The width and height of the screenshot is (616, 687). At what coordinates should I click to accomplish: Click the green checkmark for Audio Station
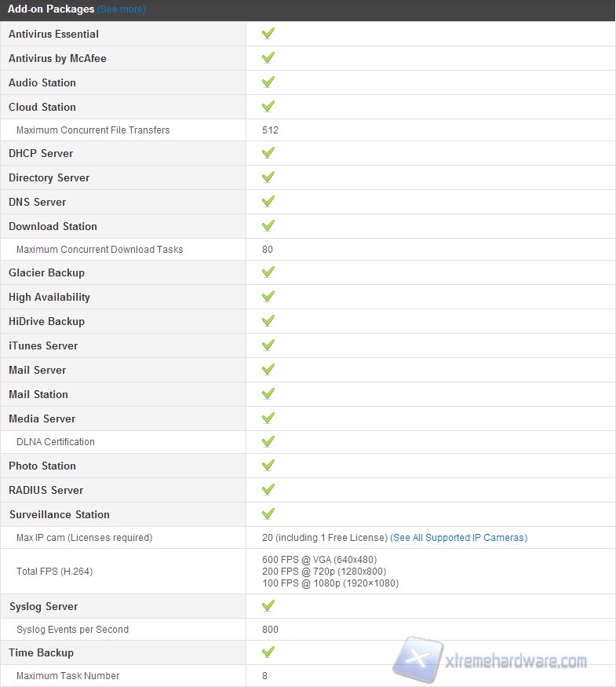(268, 82)
